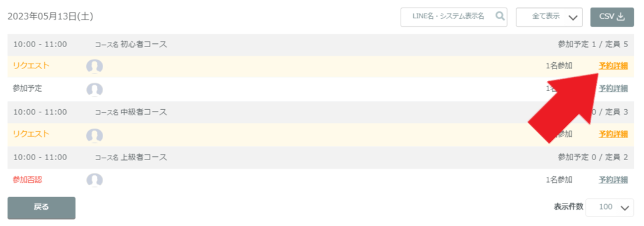The height and width of the screenshot is (226, 644).
Task: Click the LINE名・システム表示名 search field
Action: (x=454, y=17)
